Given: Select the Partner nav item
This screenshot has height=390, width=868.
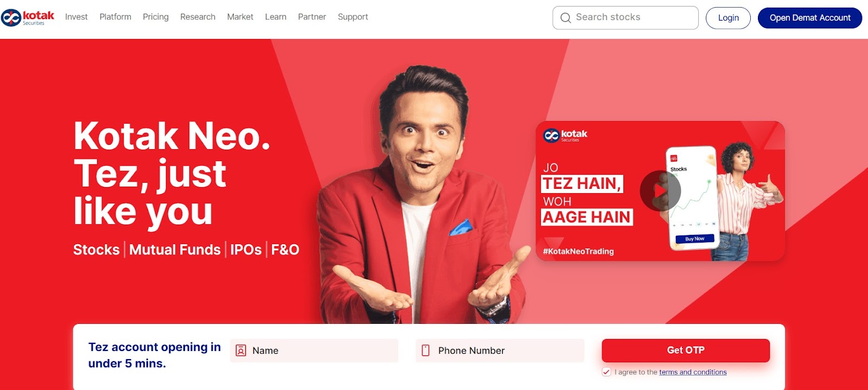Looking at the screenshot, I should (312, 17).
